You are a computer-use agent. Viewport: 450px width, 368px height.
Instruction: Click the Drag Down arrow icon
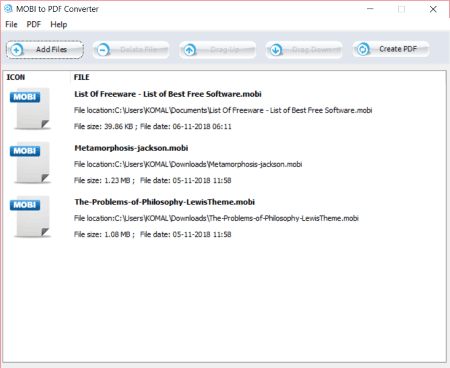pos(276,50)
